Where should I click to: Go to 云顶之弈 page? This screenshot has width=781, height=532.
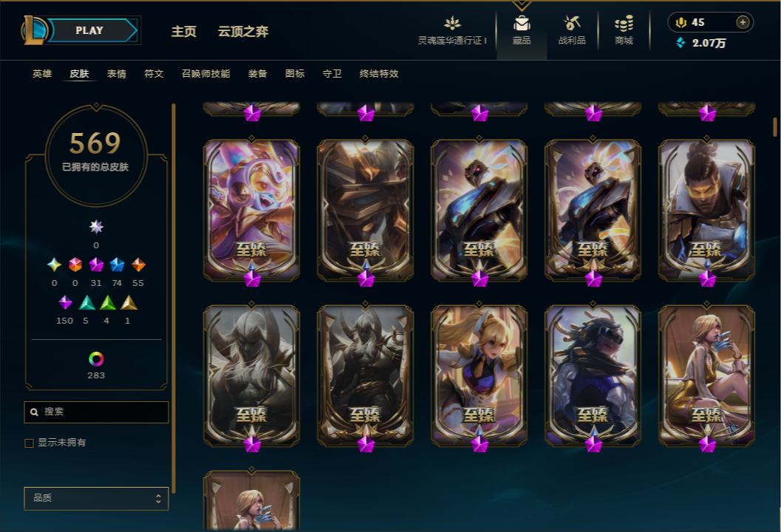243,31
